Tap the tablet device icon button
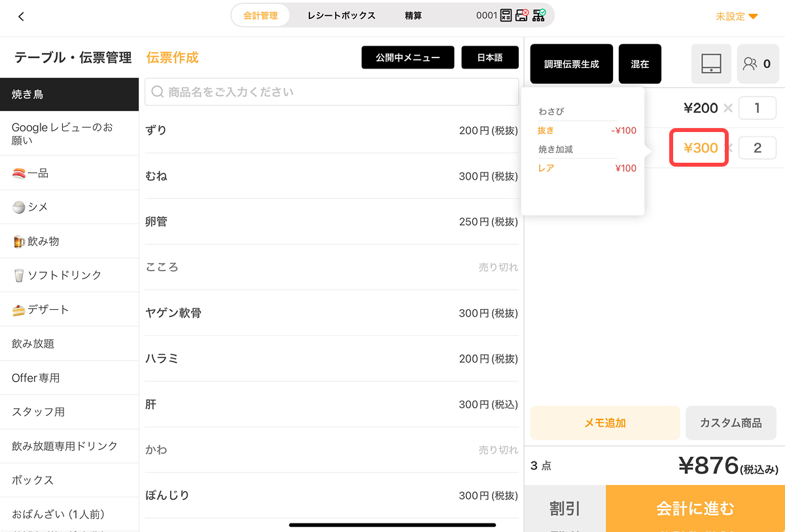This screenshot has width=785, height=532. (x=711, y=64)
